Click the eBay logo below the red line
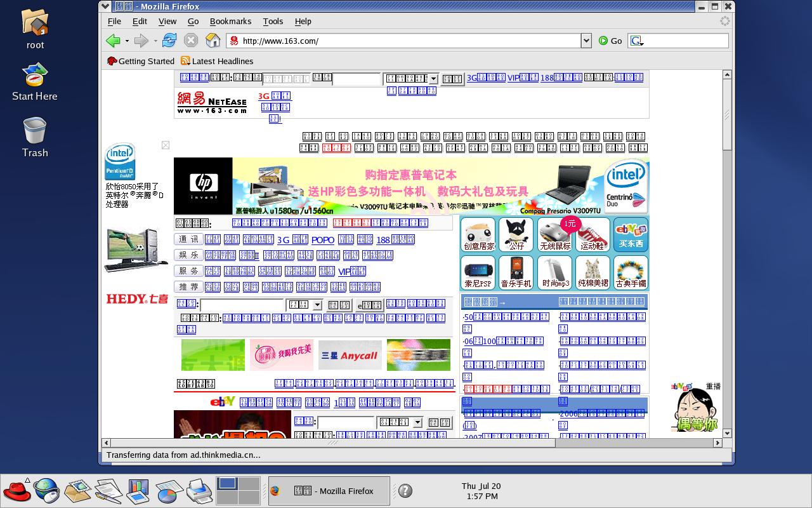This screenshot has height=508, width=812. pos(223,401)
